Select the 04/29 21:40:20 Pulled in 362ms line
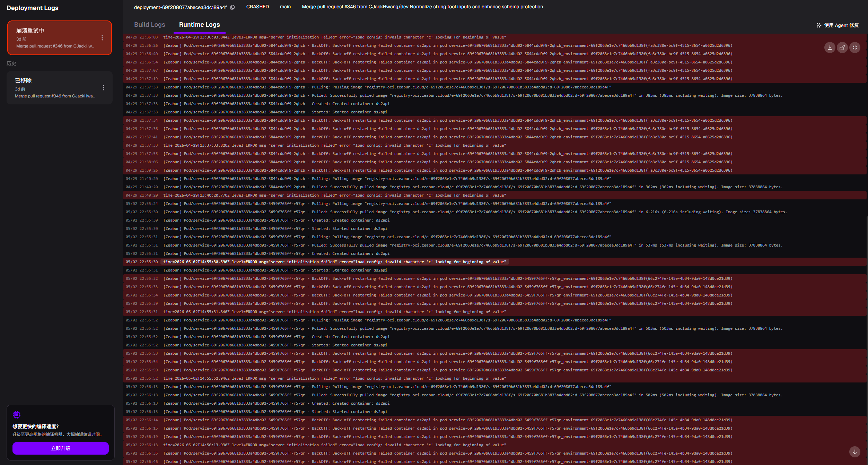This screenshot has width=868, height=465. [x=495, y=187]
